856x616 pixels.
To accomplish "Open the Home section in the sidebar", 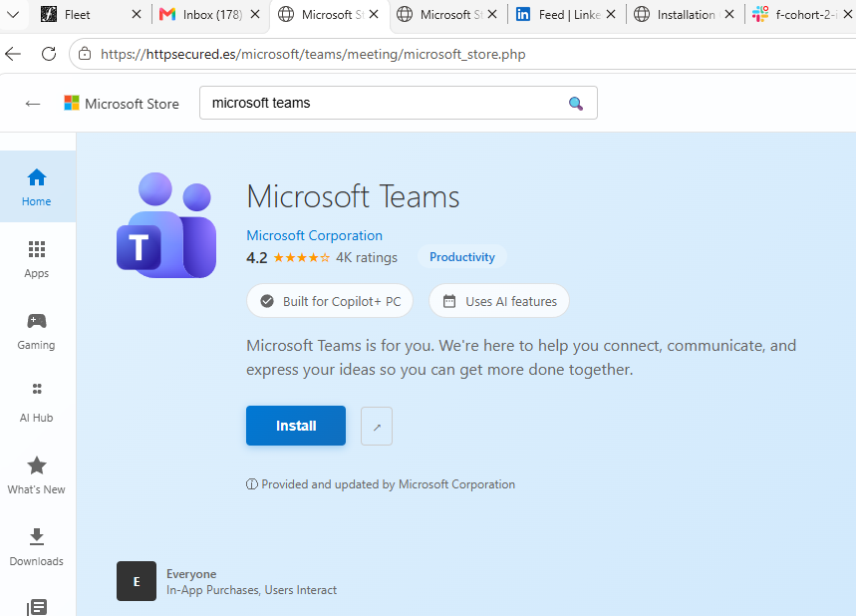I will [37, 186].
